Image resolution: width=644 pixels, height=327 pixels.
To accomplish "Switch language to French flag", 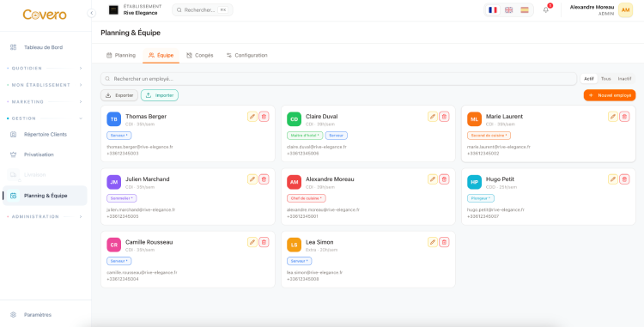I will point(493,9).
